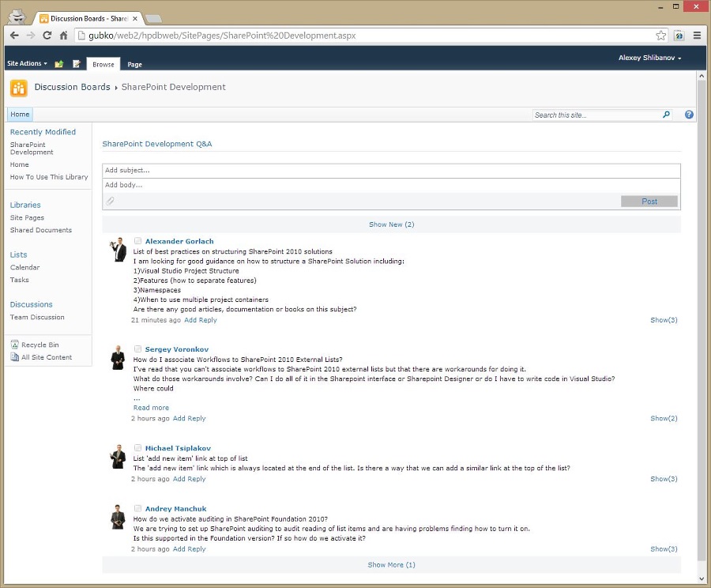This screenshot has height=588, width=711.
Task: Click the Discussion Boards breadcrumb title
Action: point(72,87)
